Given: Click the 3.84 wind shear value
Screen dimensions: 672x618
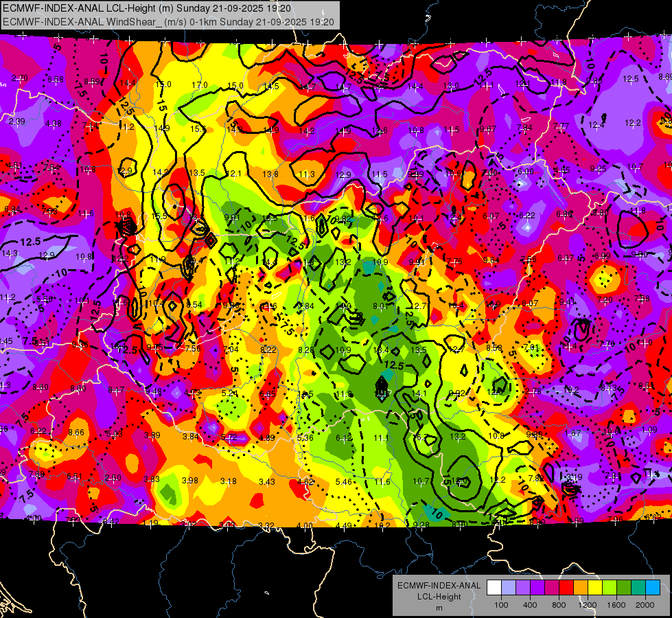Looking at the screenshot, I should [191, 437].
